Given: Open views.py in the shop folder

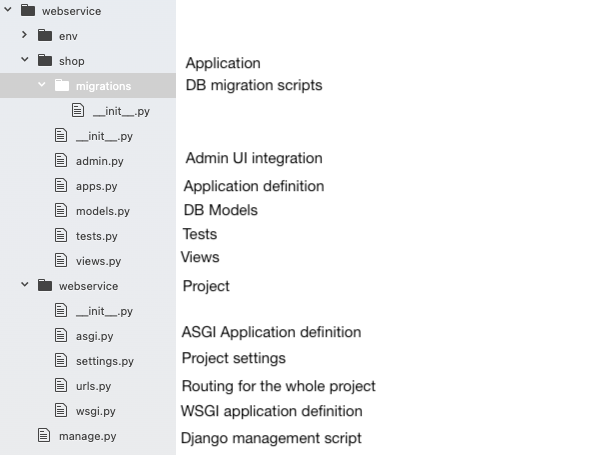Looking at the screenshot, I should coord(98,261).
